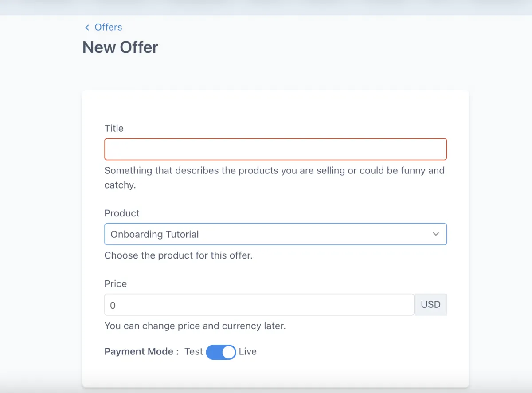Click 'Choose the product for this offer' hint

[178, 256]
